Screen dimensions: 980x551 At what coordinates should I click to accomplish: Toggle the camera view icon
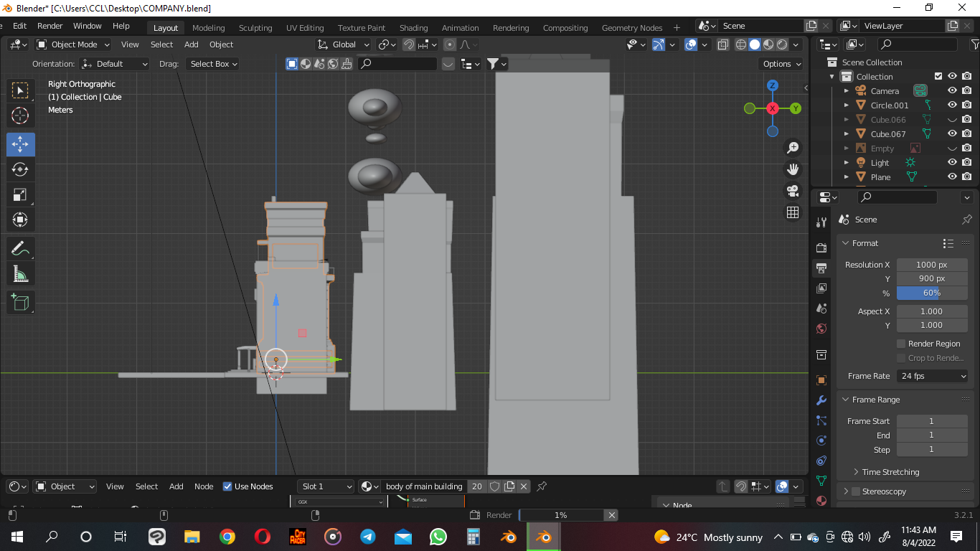tap(793, 191)
